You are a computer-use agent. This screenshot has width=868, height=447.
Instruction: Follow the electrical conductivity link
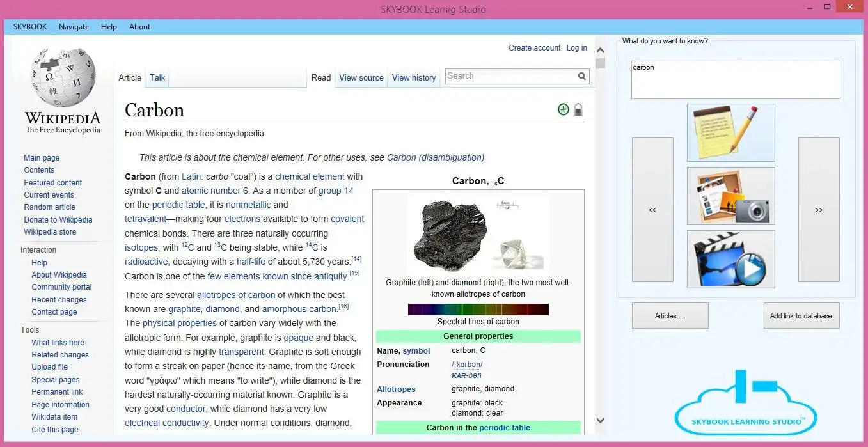(167, 423)
